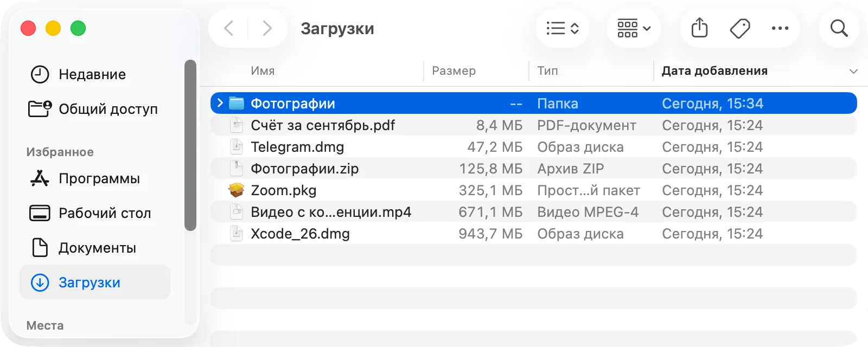Open Программы from sidebar favorites
868x347 pixels.
tap(99, 178)
